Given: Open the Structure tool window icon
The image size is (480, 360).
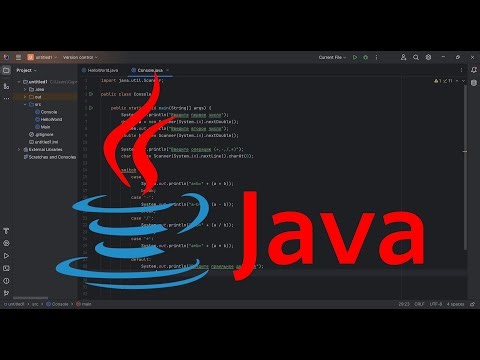Looking at the screenshot, I should pyautogui.click(x=6, y=86).
